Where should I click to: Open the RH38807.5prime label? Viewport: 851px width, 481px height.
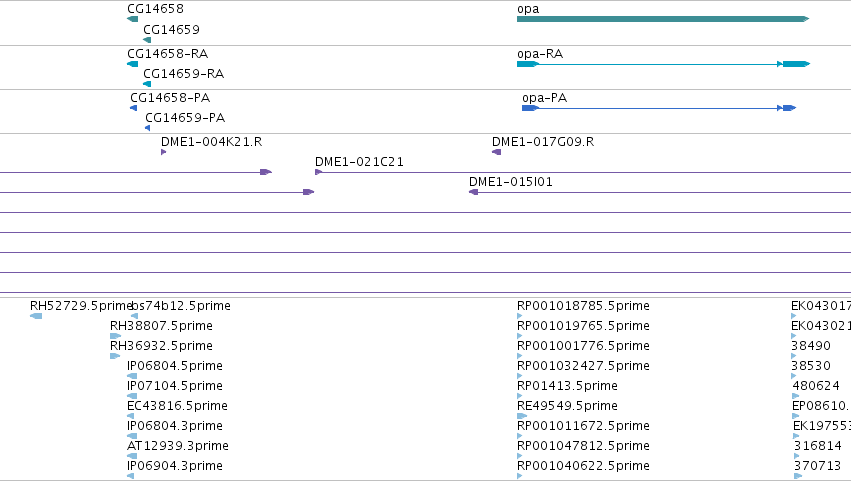point(161,326)
